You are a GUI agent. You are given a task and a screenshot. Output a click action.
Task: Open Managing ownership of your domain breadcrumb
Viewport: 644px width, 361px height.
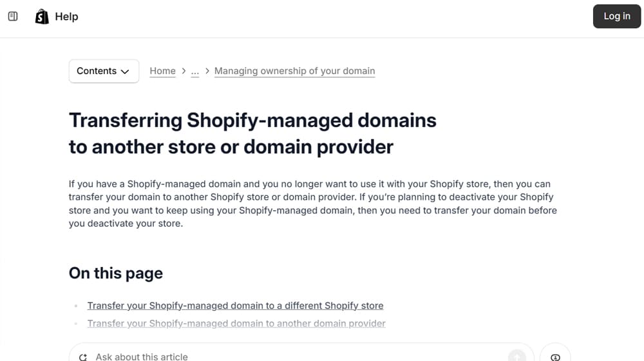(294, 71)
